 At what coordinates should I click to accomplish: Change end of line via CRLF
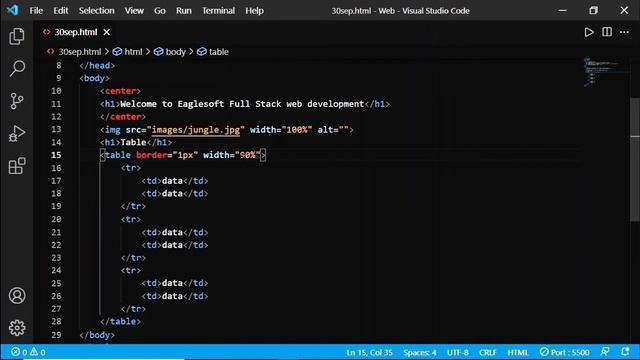[487, 352]
